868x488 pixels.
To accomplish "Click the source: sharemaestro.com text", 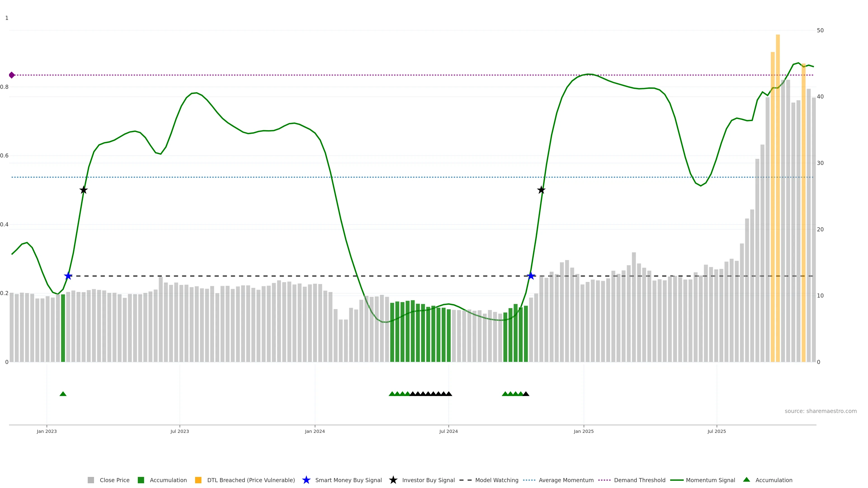I will pyautogui.click(x=821, y=411).
